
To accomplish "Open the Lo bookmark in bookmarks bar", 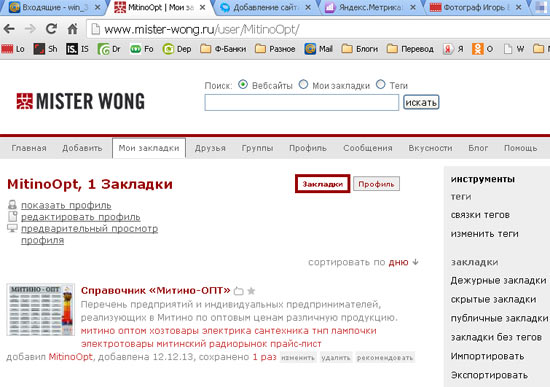I will [x=13, y=49].
